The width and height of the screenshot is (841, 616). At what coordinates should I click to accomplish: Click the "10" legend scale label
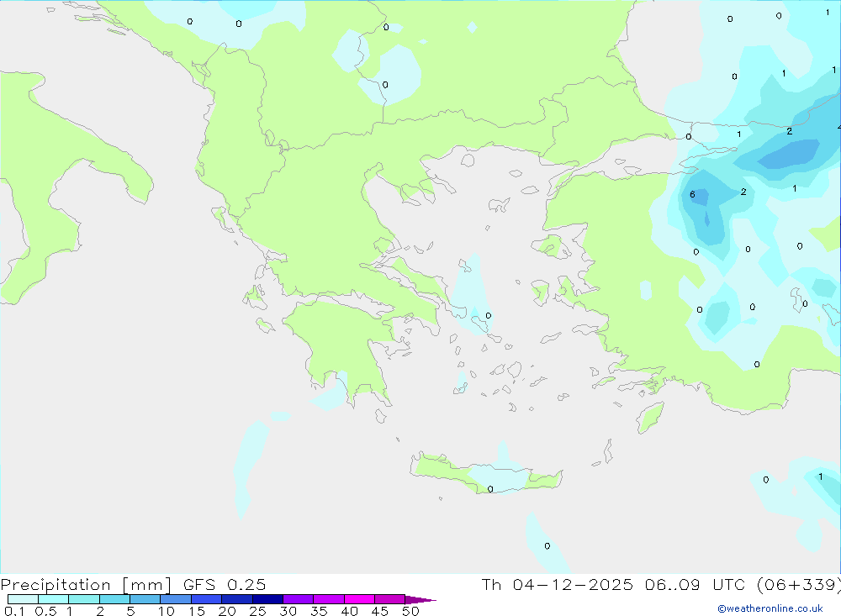[x=167, y=611]
